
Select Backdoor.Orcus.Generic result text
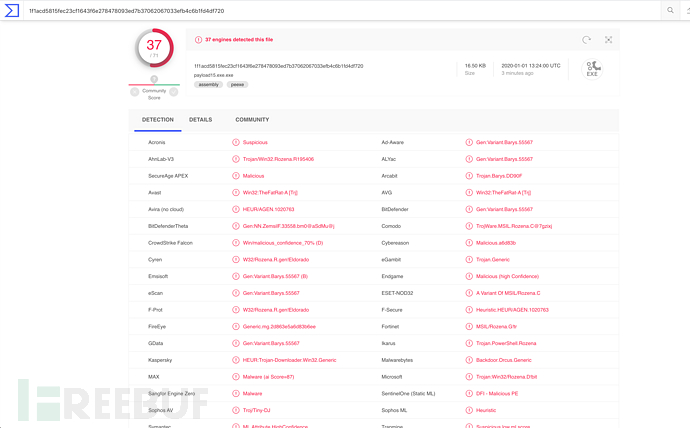504,360
